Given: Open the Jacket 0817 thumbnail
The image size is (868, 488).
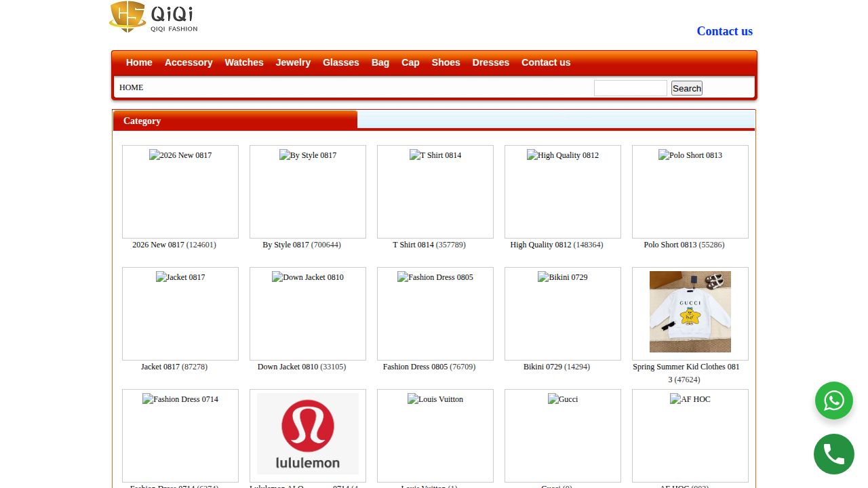Looking at the screenshot, I should coord(180,314).
